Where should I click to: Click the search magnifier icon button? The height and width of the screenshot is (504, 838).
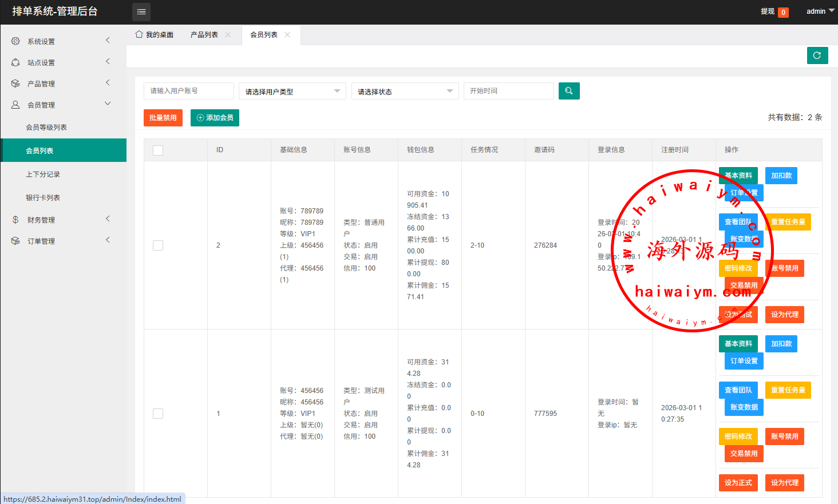coord(568,91)
